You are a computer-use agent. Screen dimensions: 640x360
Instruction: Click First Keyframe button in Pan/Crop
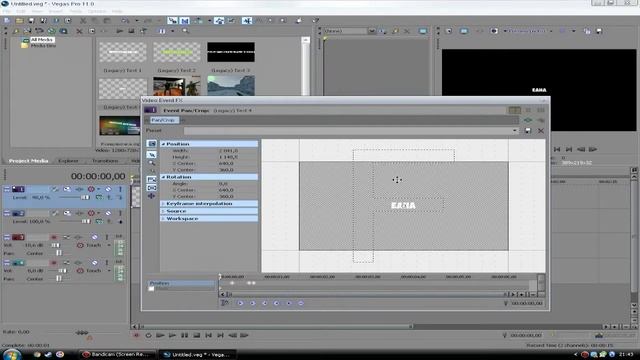point(240,303)
